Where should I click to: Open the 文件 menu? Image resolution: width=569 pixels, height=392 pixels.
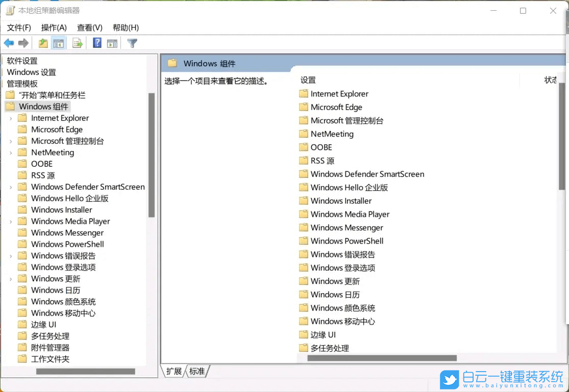tap(19, 28)
